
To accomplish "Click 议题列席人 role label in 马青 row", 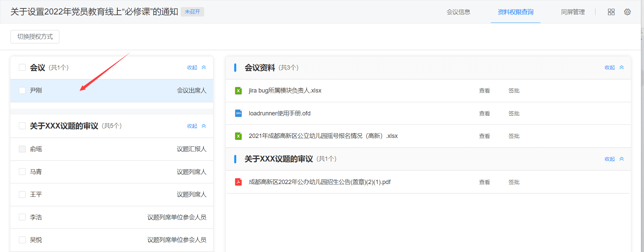I will pyautogui.click(x=191, y=172).
